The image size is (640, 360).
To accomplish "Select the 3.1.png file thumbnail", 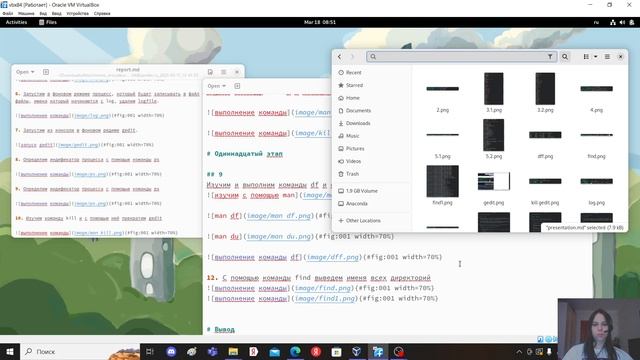I will point(494,89).
